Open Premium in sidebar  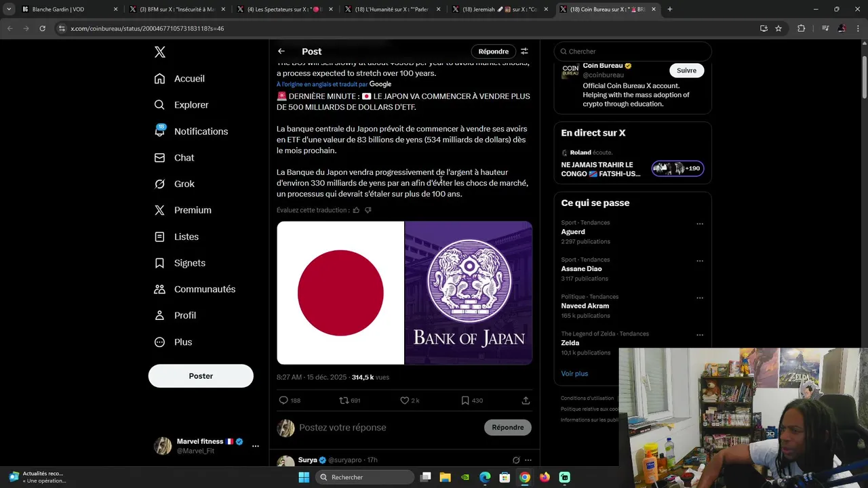click(183, 210)
